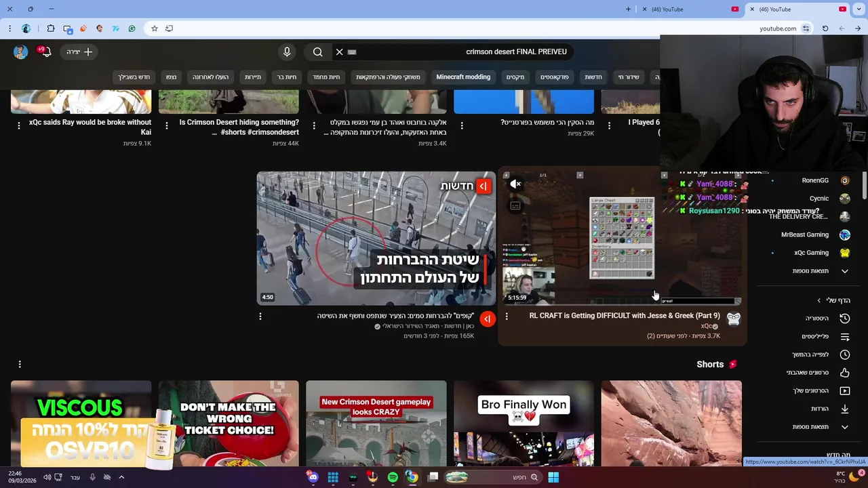Click the browser reload button
The height and width of the screenshot is (488, 868).
(x=825, y=28)
